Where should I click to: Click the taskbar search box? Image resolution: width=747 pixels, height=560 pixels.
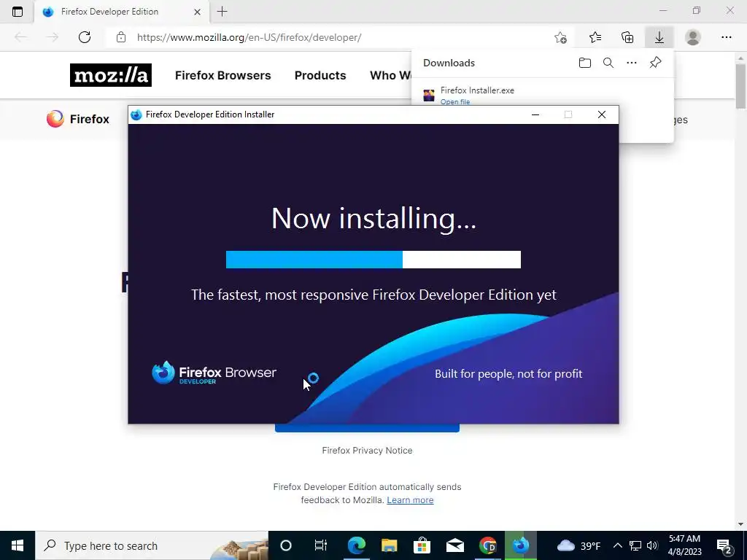[x=152, y=545]
